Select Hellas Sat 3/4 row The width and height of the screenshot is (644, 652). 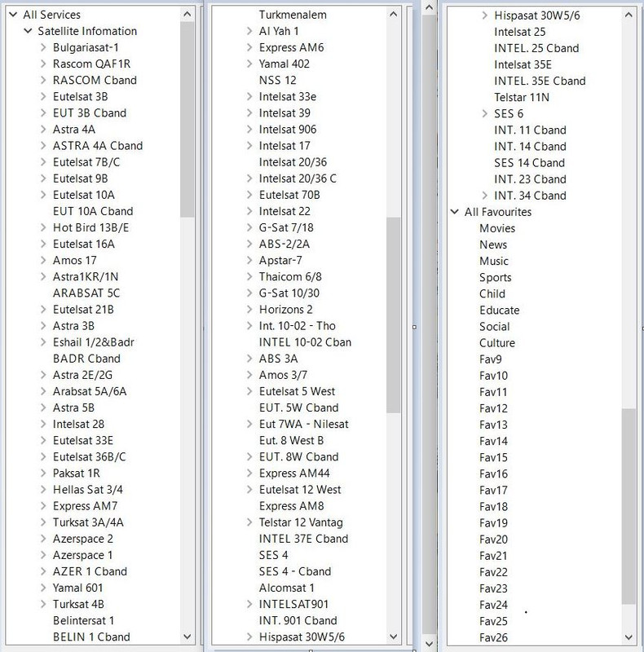[x=88, y=490]
